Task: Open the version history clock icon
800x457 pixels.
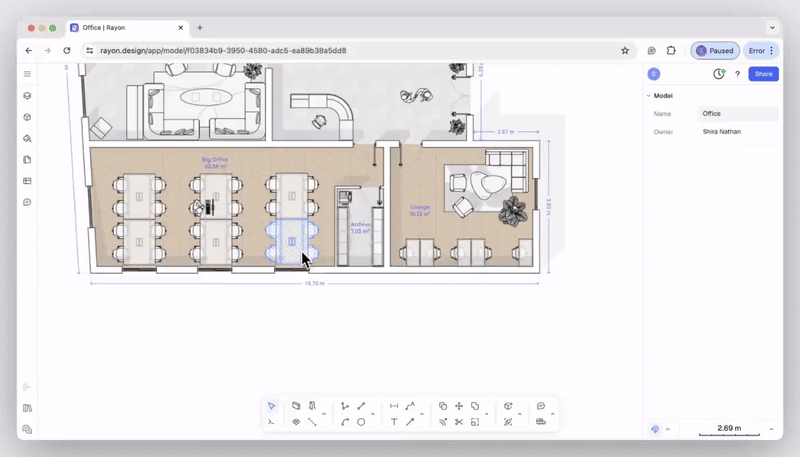Action: click(719, 74)
